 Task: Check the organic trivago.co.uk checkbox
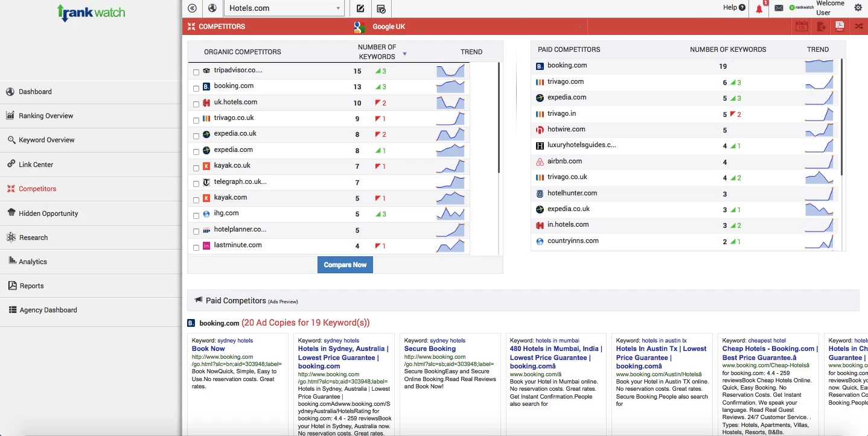point(196,120)
